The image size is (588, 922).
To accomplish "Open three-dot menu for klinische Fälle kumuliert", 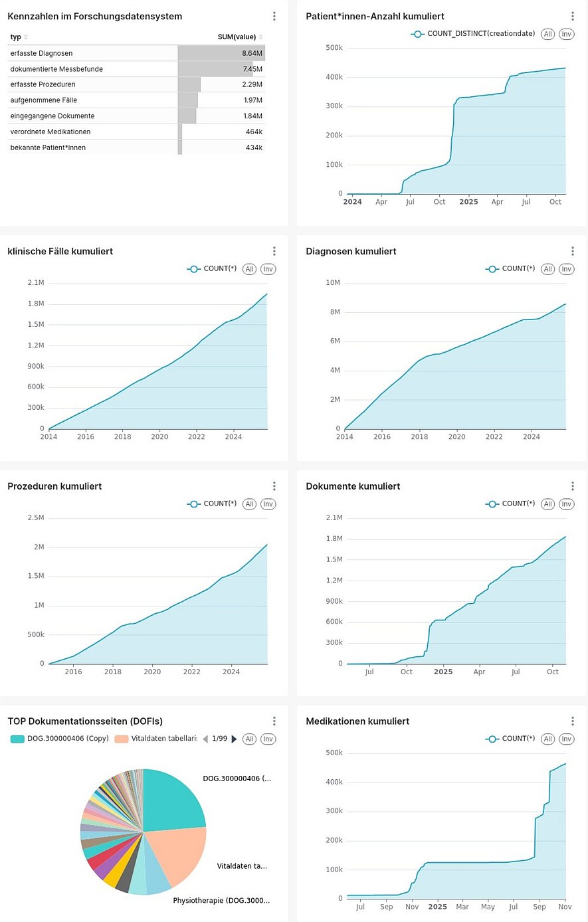I will [274, 251].
